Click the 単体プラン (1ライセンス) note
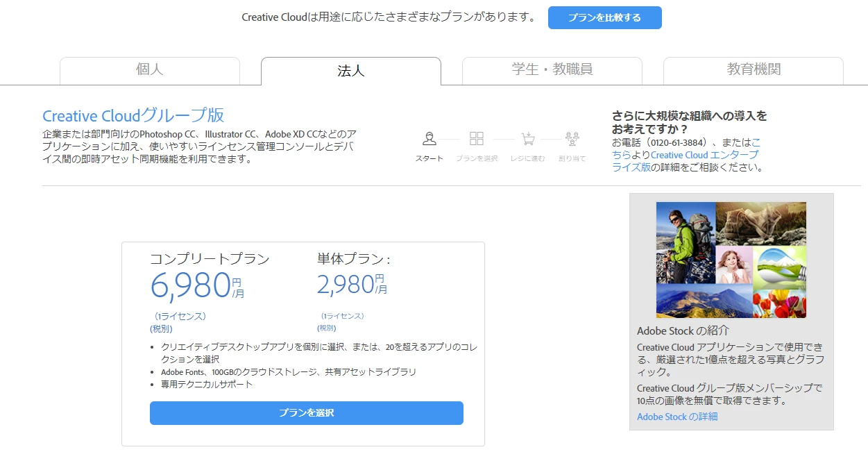The width and height of the screenshot is (868, 452). pos(342,316)
